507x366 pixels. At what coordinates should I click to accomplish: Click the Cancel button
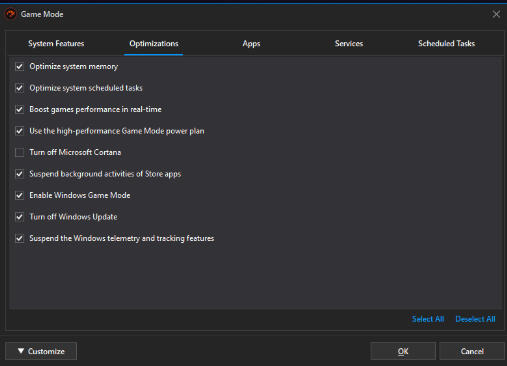click(x=472, y=351)
